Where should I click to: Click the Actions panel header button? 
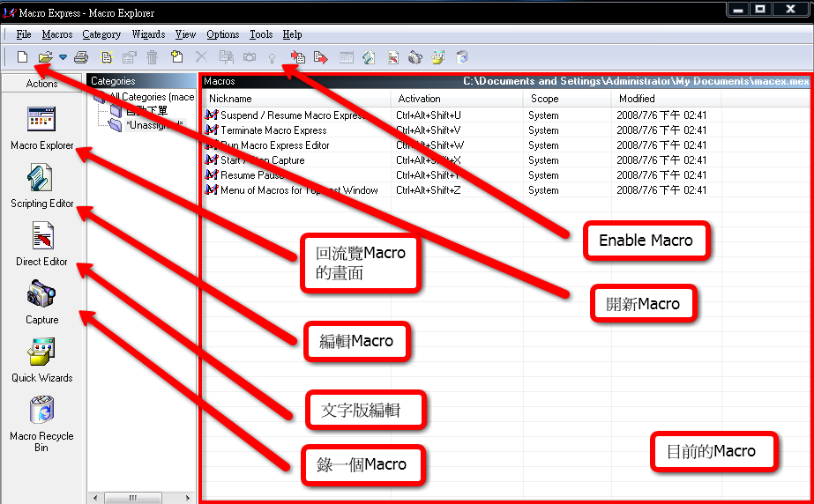click(x=42, y=84)
